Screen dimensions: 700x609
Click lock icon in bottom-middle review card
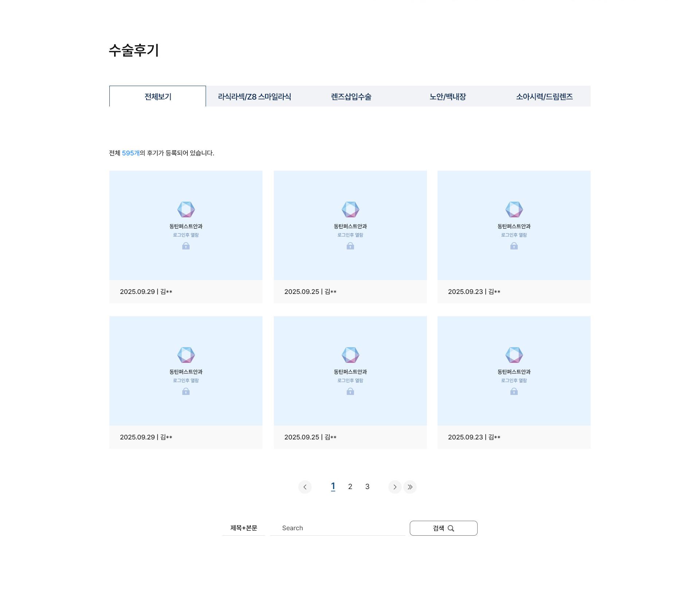350,391
